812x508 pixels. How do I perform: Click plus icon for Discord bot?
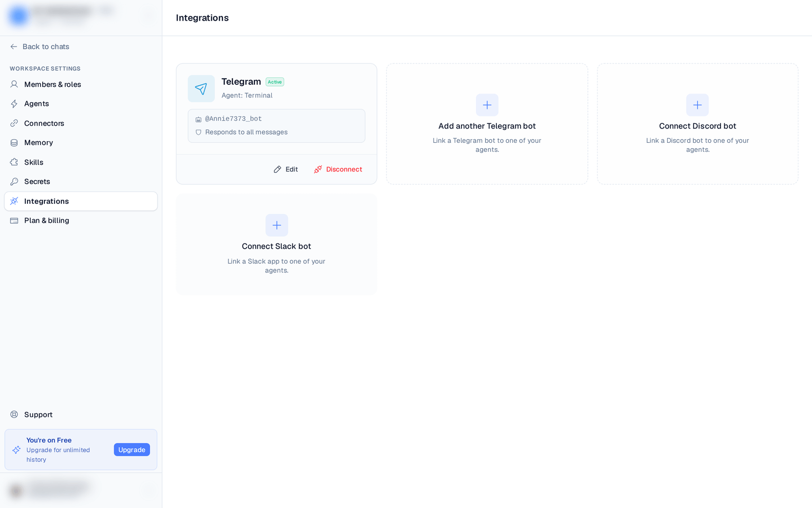[697, 105]
